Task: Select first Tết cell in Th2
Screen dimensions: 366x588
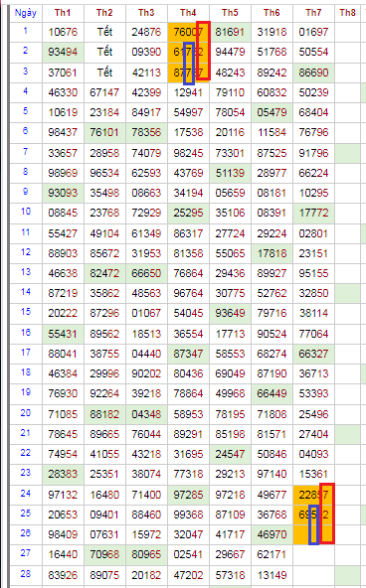Action: click(104, 32)
